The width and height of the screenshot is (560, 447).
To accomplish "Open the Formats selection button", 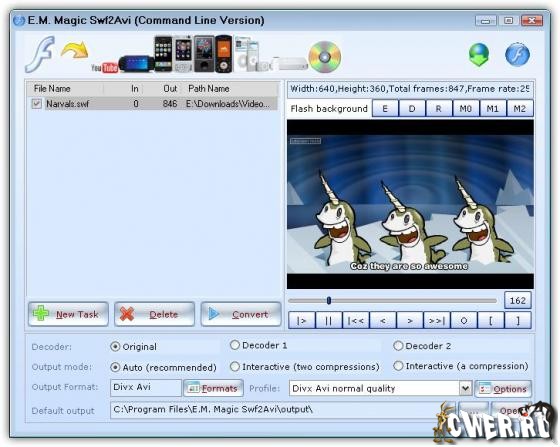I will click(x=213, y=388).
